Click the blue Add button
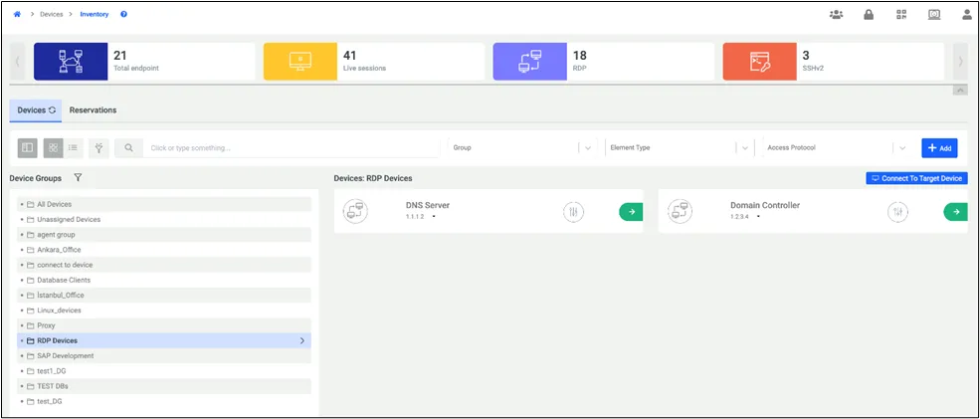 pyautogui.click(x=939, y=148)
